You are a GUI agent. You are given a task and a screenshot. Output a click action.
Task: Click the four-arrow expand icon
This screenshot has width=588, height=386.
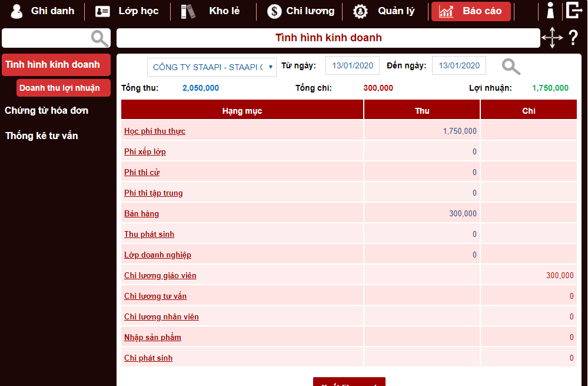click(x=552, y=38)
